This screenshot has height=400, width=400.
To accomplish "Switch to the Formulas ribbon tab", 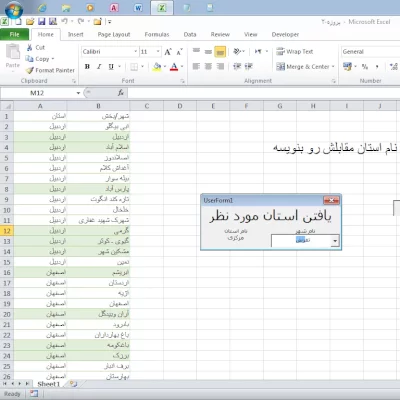I will click(157, 34).
